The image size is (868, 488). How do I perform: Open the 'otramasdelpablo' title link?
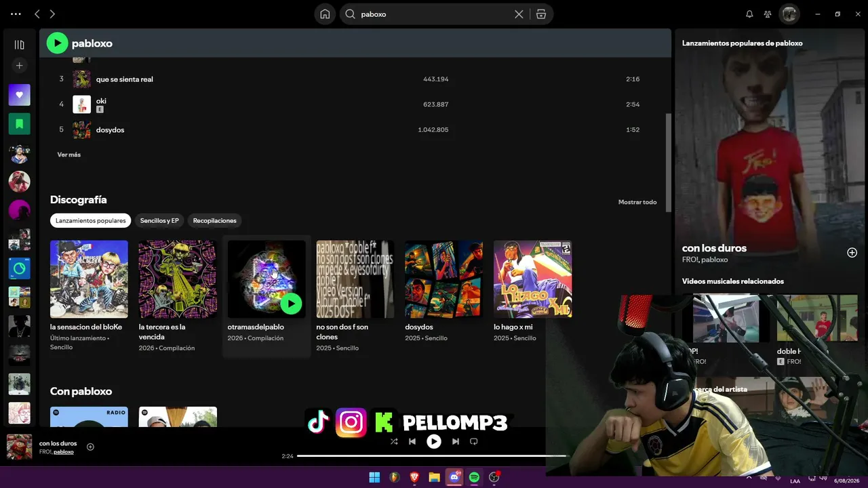pos(256,327)
